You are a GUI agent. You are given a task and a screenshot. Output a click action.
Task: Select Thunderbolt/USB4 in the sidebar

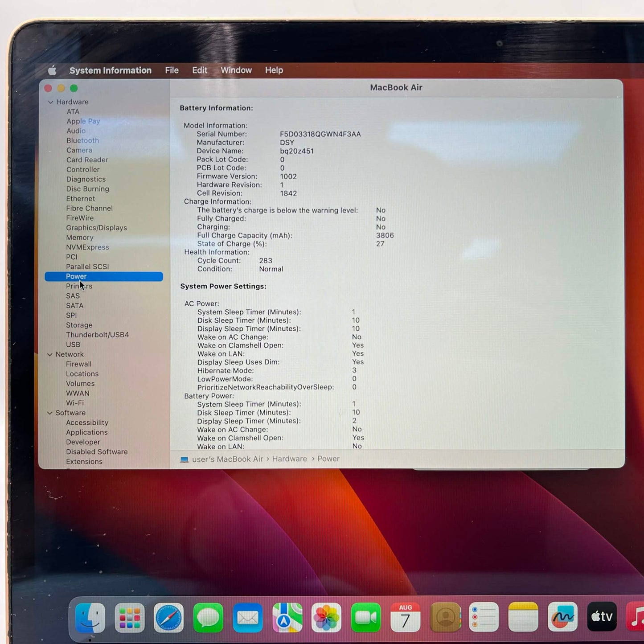98,335
